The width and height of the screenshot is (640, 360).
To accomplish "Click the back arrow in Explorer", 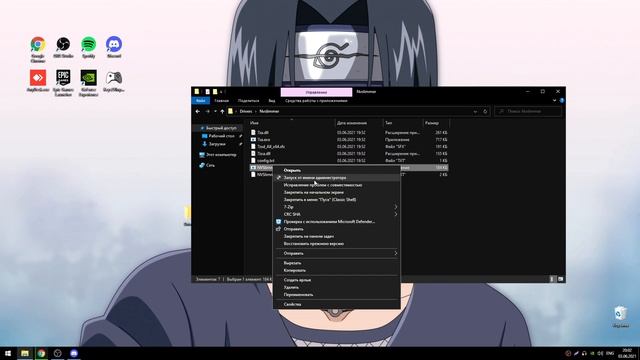I will point(198,111).
